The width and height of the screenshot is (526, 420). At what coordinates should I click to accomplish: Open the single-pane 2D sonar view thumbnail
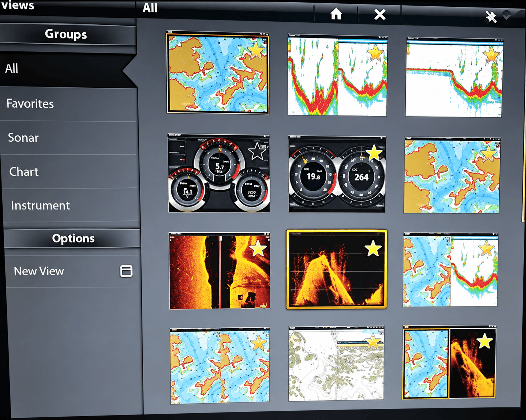point(454,77)
